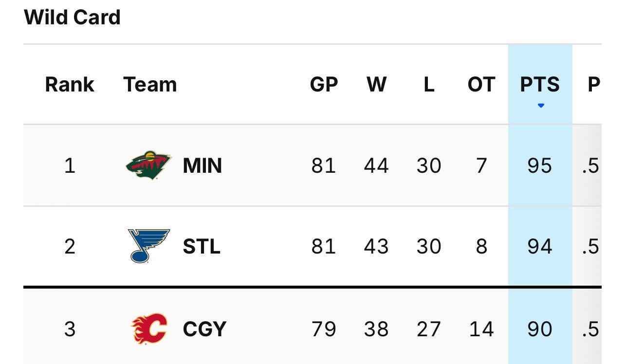Open the MIN team link
The height and width of the screenshot is (364, 625).
(x=202, y=166)
